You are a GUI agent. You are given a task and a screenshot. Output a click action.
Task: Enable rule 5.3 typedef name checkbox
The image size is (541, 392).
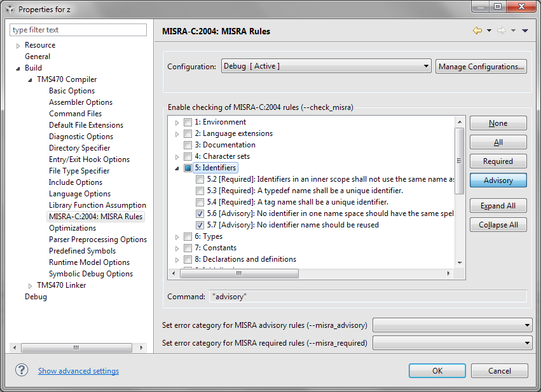(200, 191)
